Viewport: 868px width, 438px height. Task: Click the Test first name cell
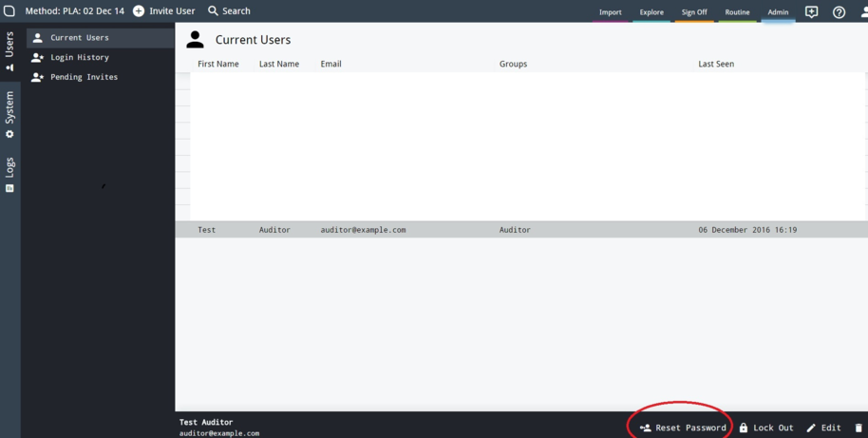tap(207, 230)
